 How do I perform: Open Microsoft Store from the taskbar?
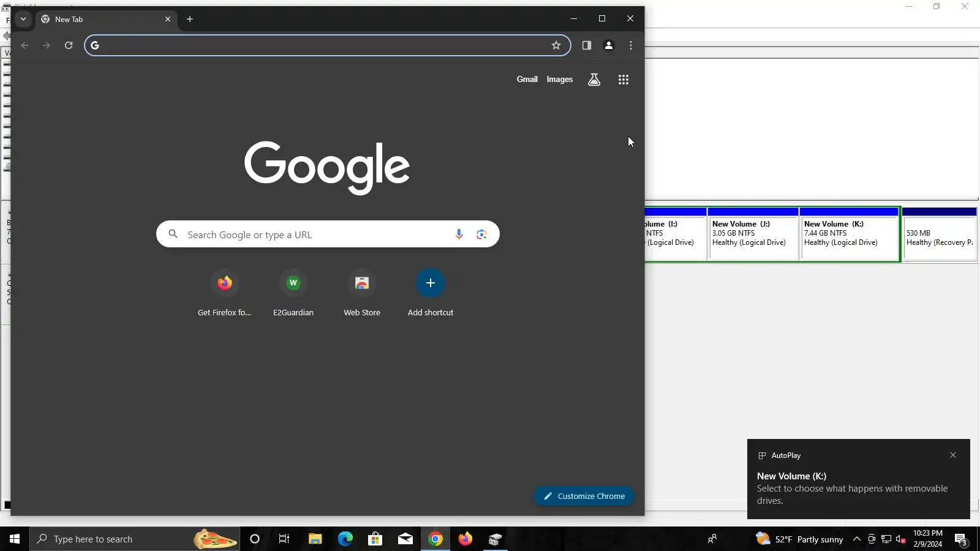click(375, 539)
